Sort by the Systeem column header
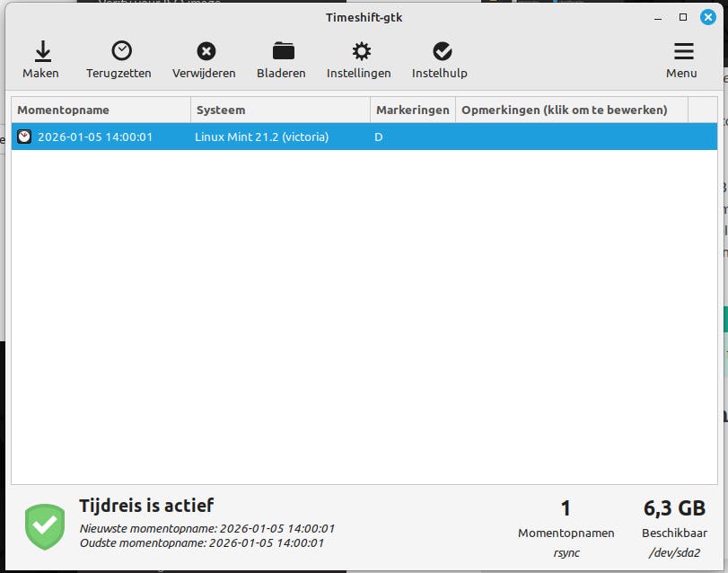This screenshot has height=573, width=728. click(x=280, y=110)
